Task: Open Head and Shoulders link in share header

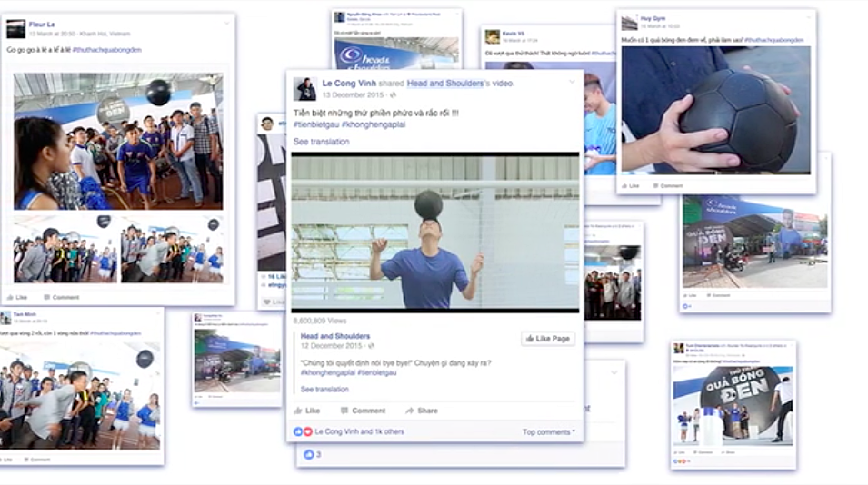Action: point(445,83)
